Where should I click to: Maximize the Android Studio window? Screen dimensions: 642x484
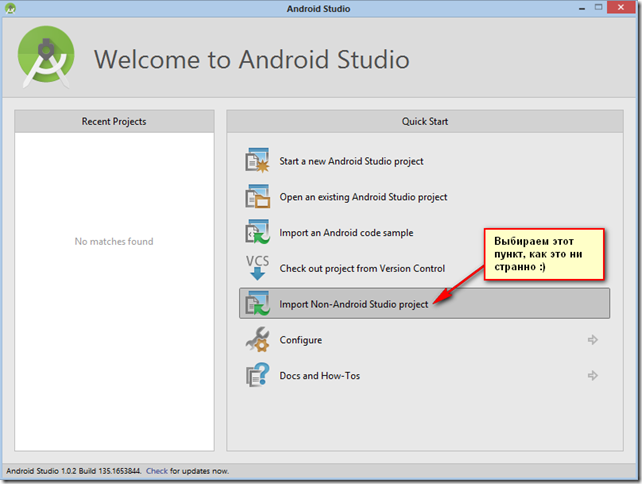coord(598,7)
